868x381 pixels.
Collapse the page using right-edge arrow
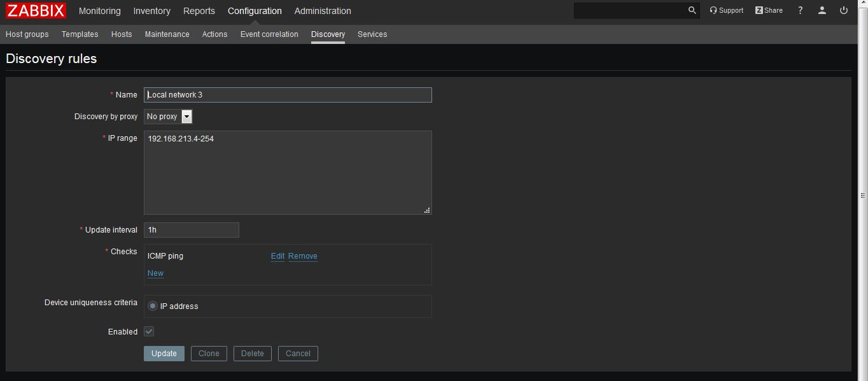click(x=862, y=194)
